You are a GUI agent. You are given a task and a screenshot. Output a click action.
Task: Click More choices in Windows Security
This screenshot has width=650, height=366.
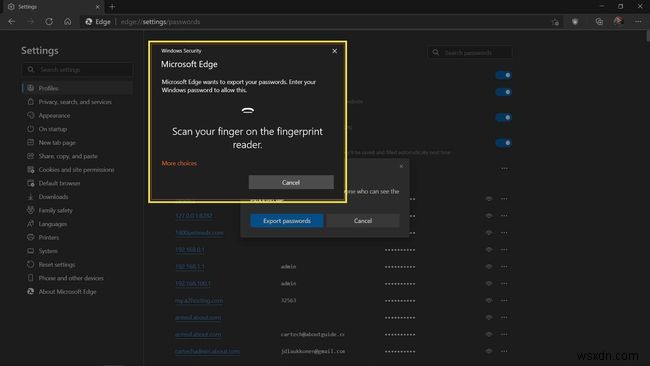click(x=179, y=163)
